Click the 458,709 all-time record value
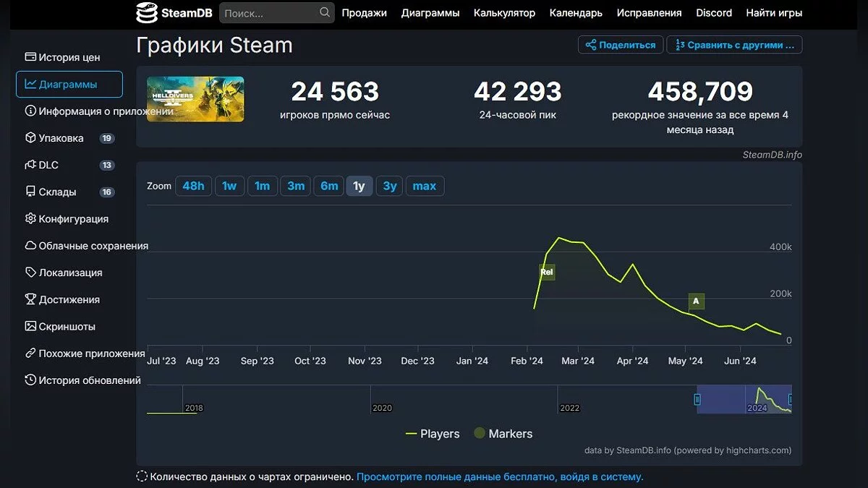Viewport: 868px width, 488px height. coord(700,92)
